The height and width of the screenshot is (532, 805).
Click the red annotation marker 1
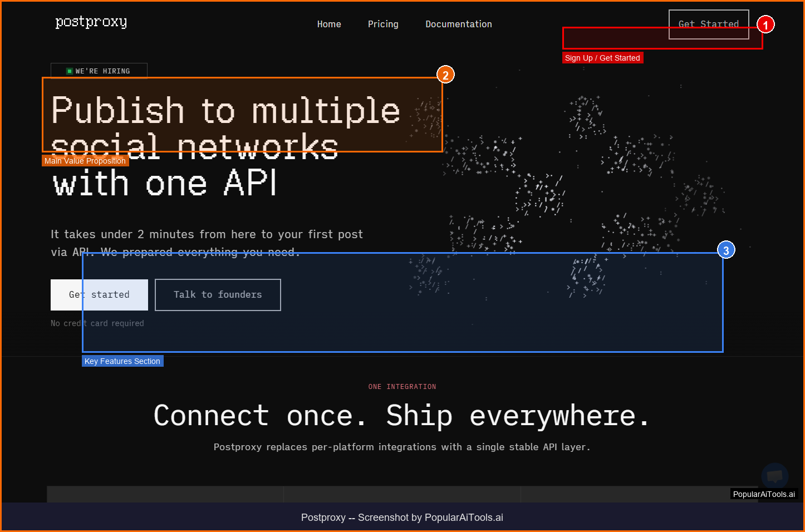(765, 24)
